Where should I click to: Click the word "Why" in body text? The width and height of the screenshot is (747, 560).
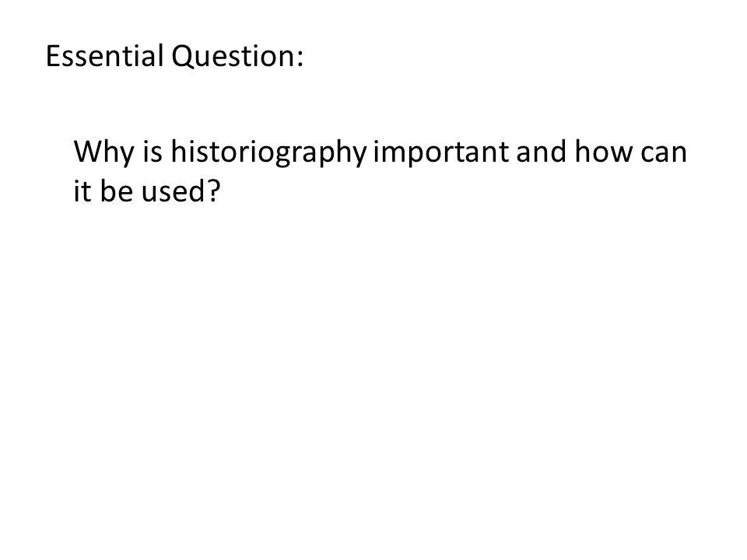[x=103, y=154]
